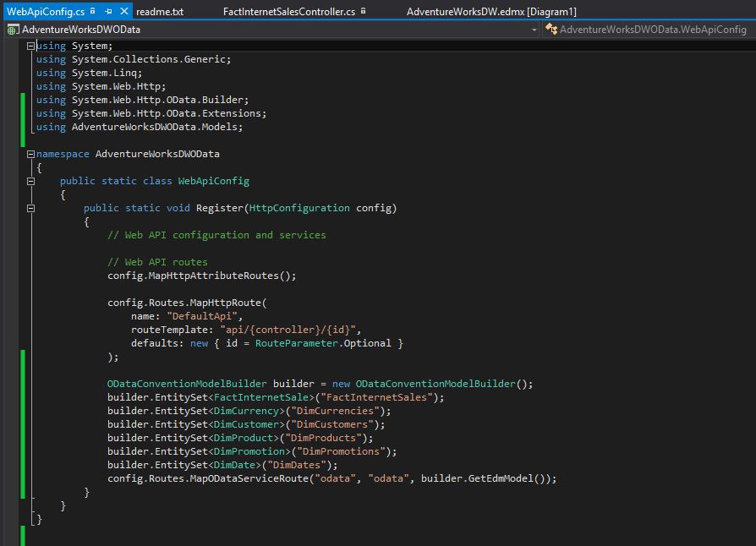Click lock icon on WebApiConfig.cs tab

point(92,11)
